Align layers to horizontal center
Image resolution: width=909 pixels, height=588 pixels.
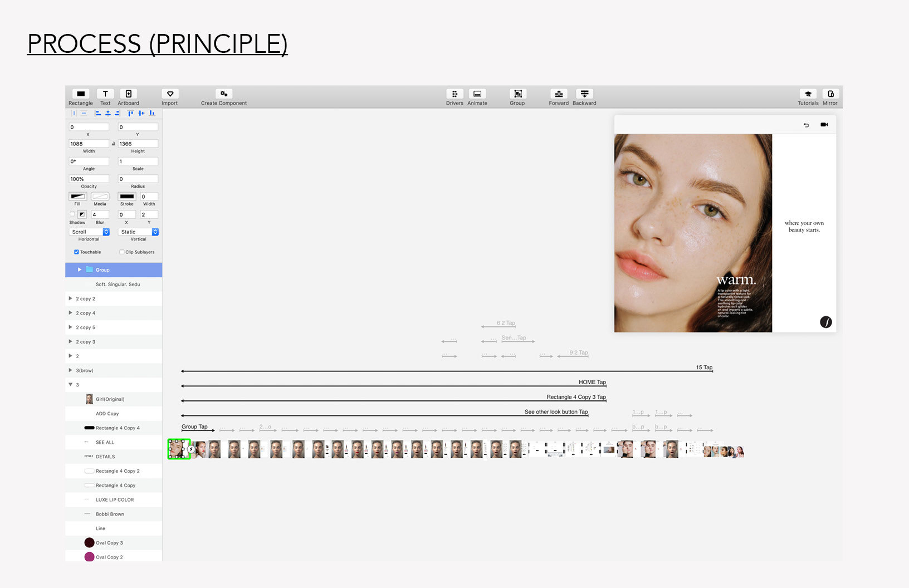pos(107,113)
